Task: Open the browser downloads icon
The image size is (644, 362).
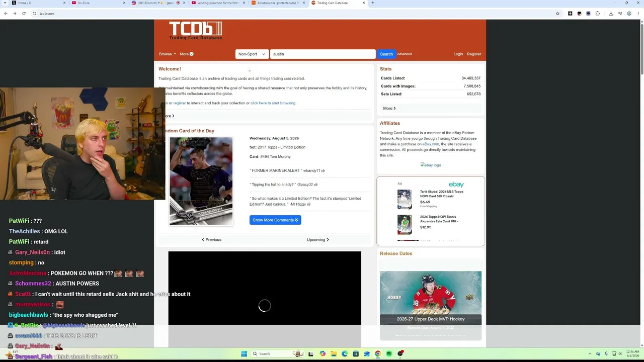Action: pyautogui.click(x=611, y=14)
